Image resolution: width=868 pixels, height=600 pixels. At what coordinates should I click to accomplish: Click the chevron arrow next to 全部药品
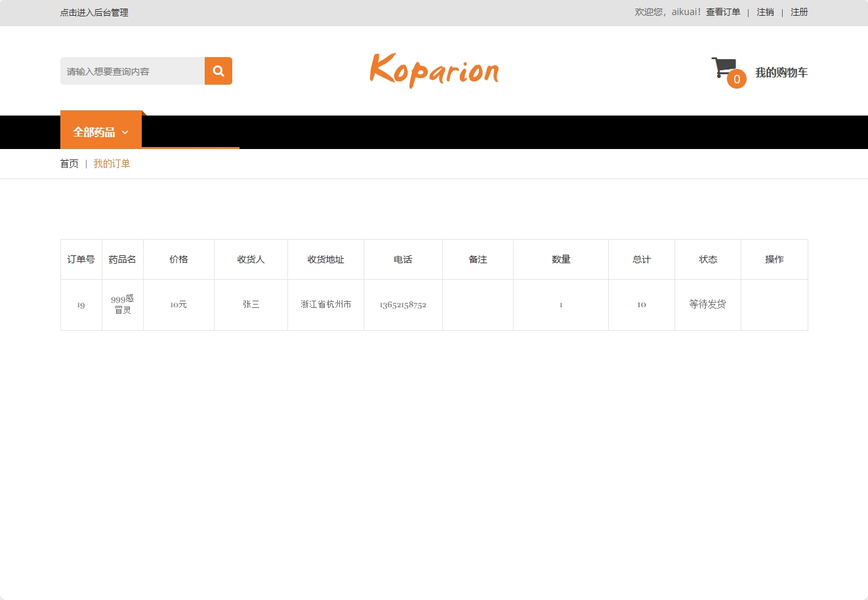pyautogui.click(x=125, y=132)
